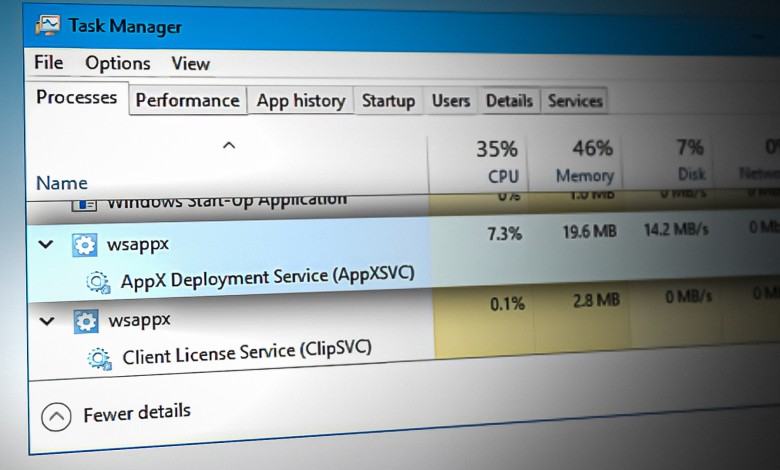Click the sort arrow above Name column
Viewport: 780px width, 470px height.
click(229, 146)
